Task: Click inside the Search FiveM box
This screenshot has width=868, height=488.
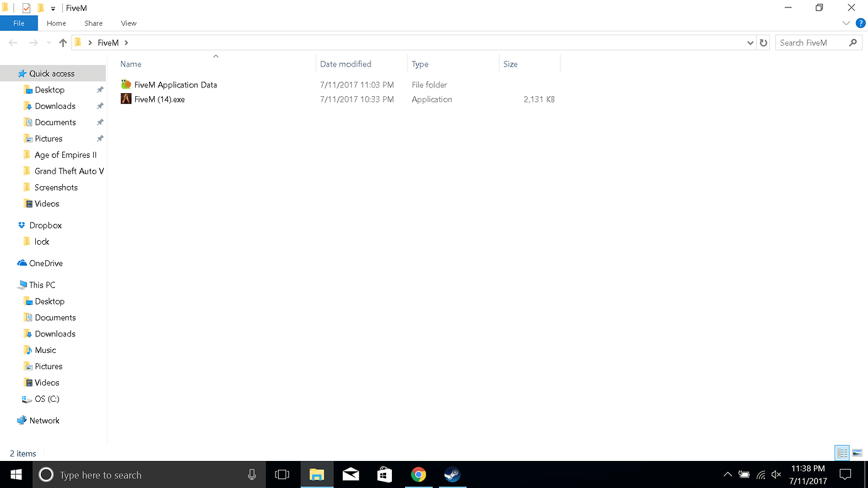Action: pos(811,42)
